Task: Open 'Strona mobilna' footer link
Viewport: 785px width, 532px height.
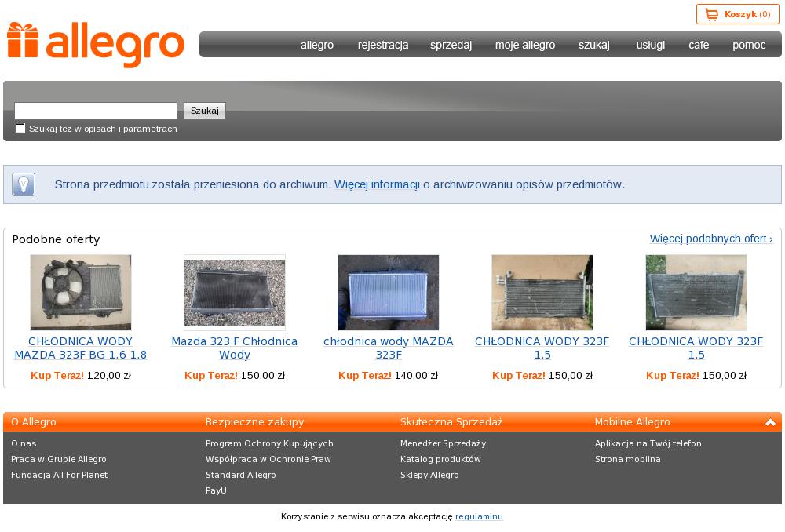Action: (628, 459)
